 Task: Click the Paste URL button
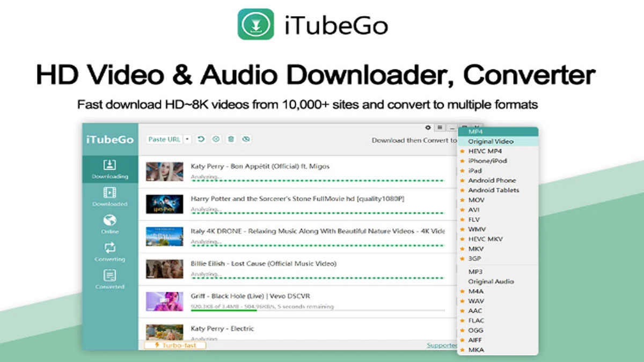coord(164,139)
